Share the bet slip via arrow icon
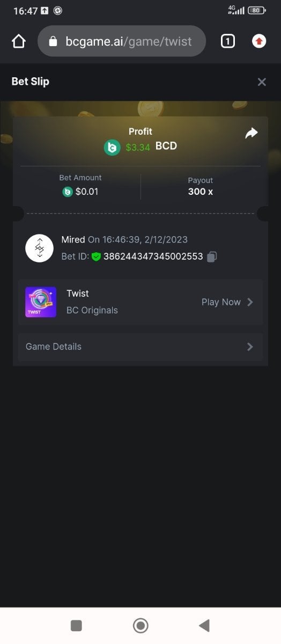The image size is (281, 644). (252, 133)
